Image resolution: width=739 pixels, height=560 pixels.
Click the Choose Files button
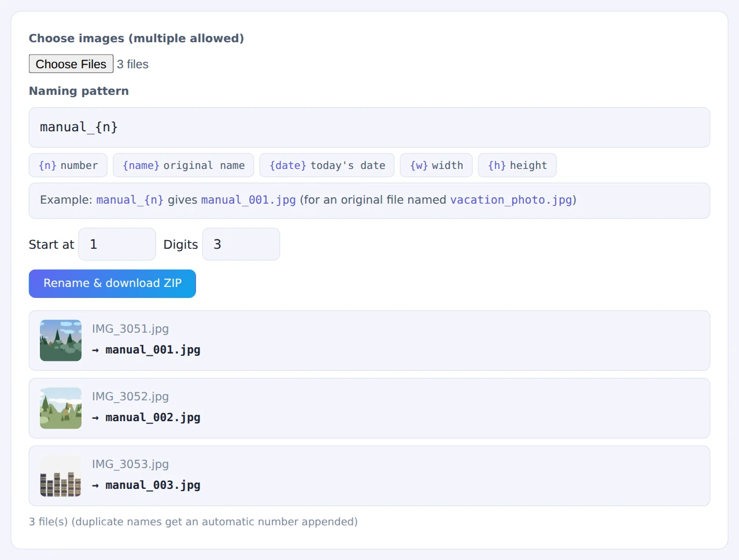tap(71, 64)
